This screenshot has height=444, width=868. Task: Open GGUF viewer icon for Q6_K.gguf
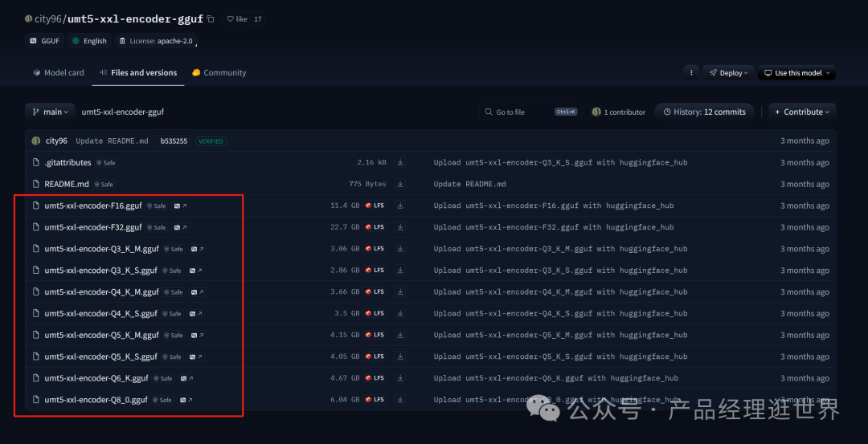click(x=187, y=378)
